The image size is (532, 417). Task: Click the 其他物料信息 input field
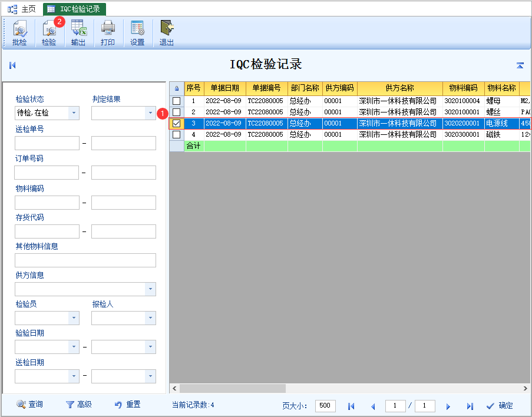pos(85,260)
